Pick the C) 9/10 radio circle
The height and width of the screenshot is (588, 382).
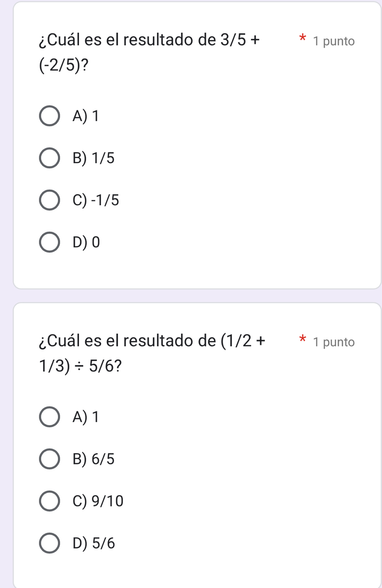tap(50, 501)
